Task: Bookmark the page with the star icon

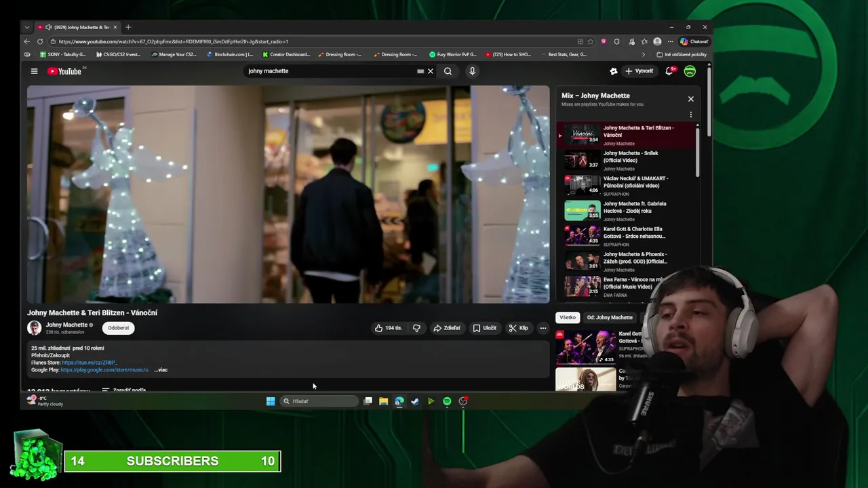Action: click(x=591, y=41)
